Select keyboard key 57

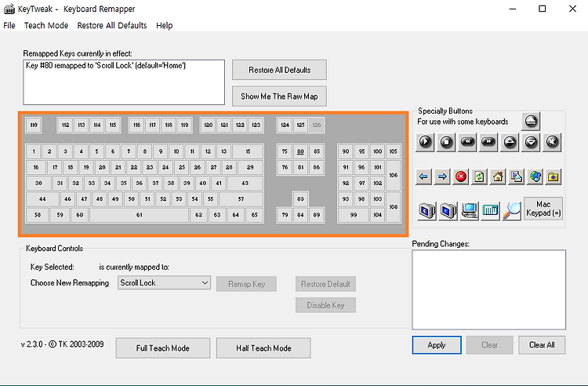241,198
